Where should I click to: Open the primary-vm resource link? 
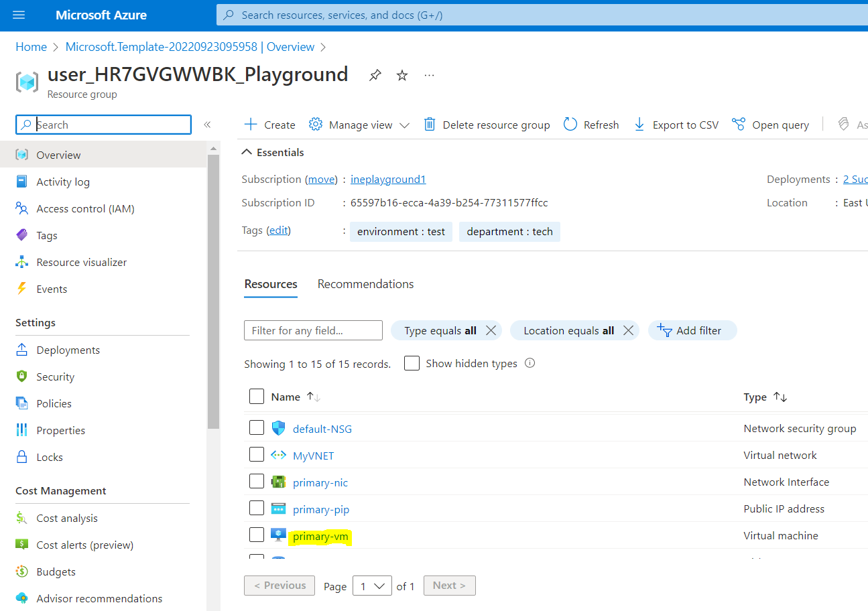pyautogui.click(x=320, y=537)
